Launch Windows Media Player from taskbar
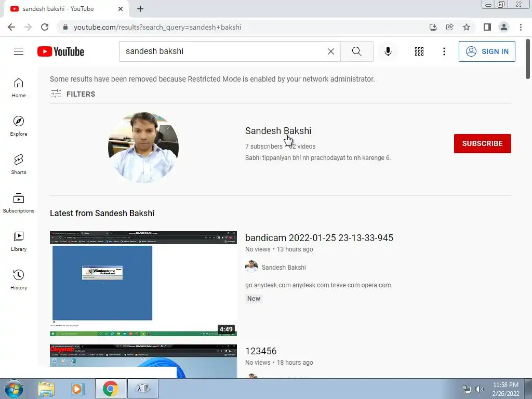532x399 pixels. point(77,389)
